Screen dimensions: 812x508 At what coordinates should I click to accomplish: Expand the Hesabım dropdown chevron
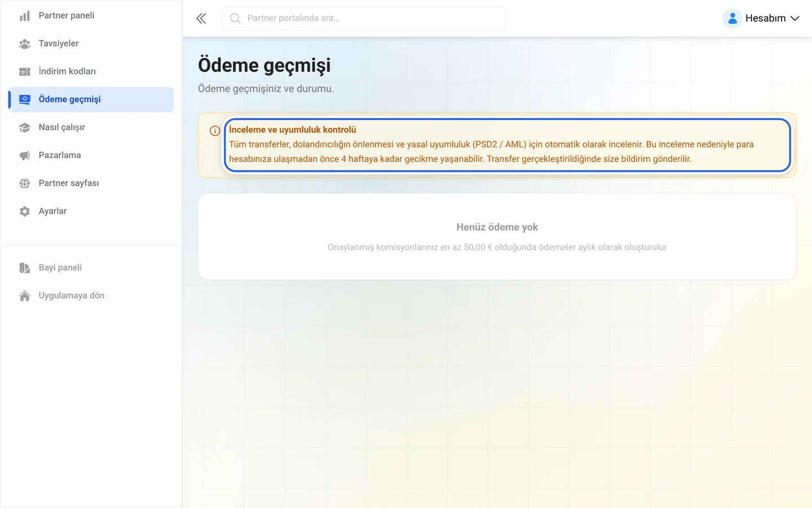pyautogui.click(x=795, y=19)
